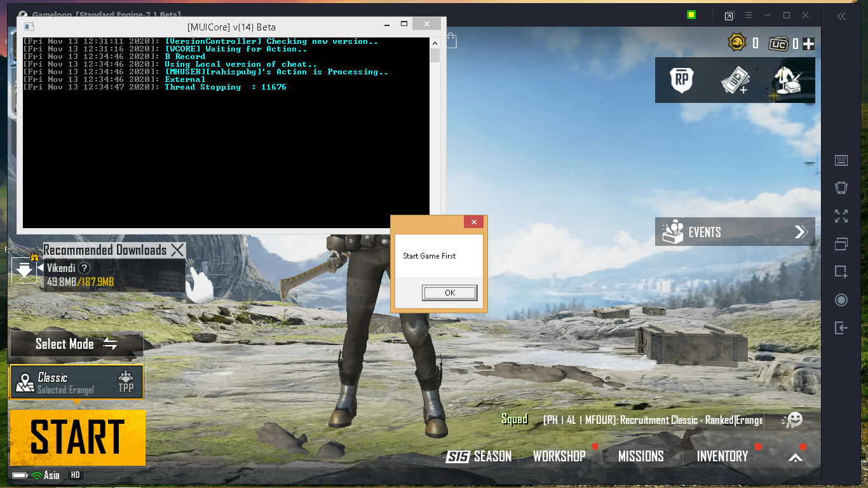This screenshot has width=868, height=488.
Task: Click the UC currency card icon
Action: tap(778, 44)
